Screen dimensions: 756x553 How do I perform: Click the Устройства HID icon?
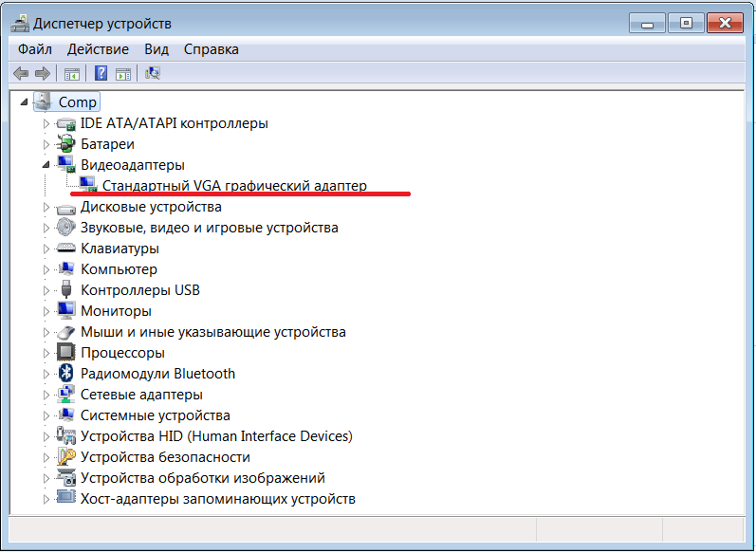66,435
